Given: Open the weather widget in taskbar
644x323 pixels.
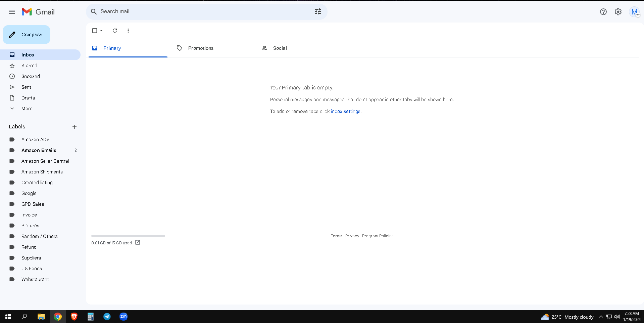Looking at the screenshot, I should pos(567,317).
